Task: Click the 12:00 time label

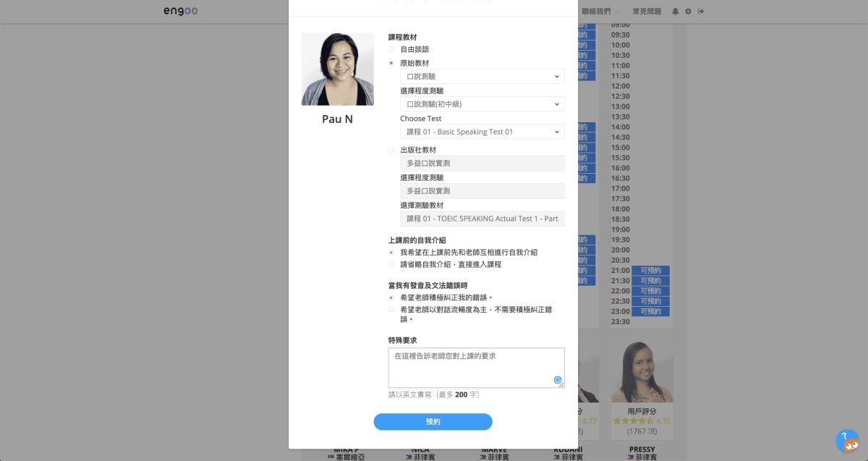Action: (x=621, y=86)
